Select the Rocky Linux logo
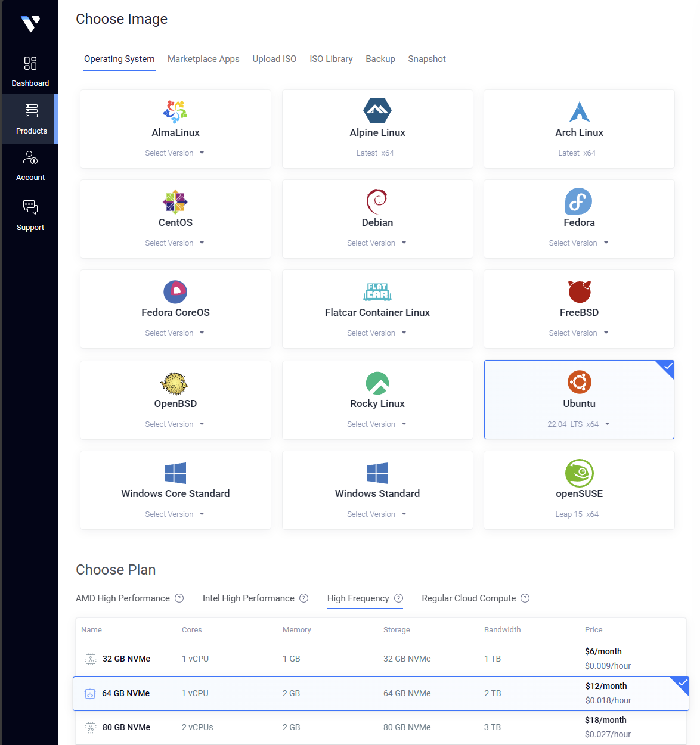The height and width of the screenshot is (745, 700). [377, 383]
